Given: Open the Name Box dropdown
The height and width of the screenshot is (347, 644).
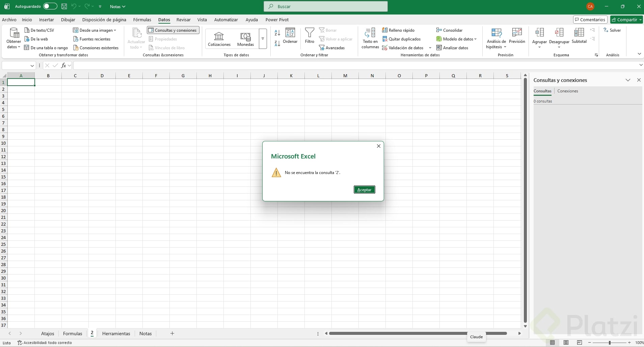Looking at the screenshot, I should (32, 65).
